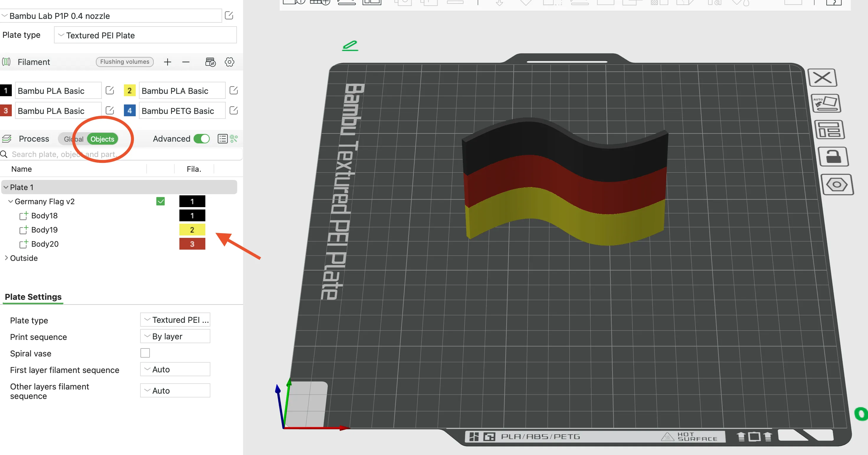
Task: Open filament 1 material dropdown
Action: [x=58, y=91]
